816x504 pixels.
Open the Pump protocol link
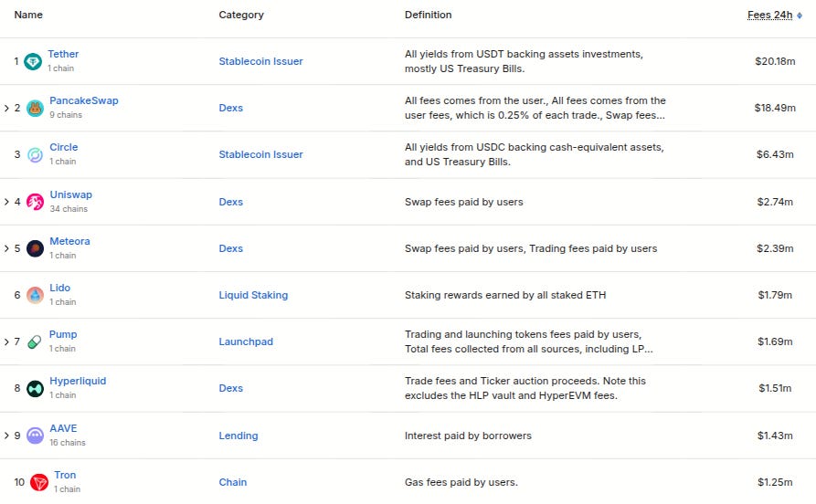(63, 334)
